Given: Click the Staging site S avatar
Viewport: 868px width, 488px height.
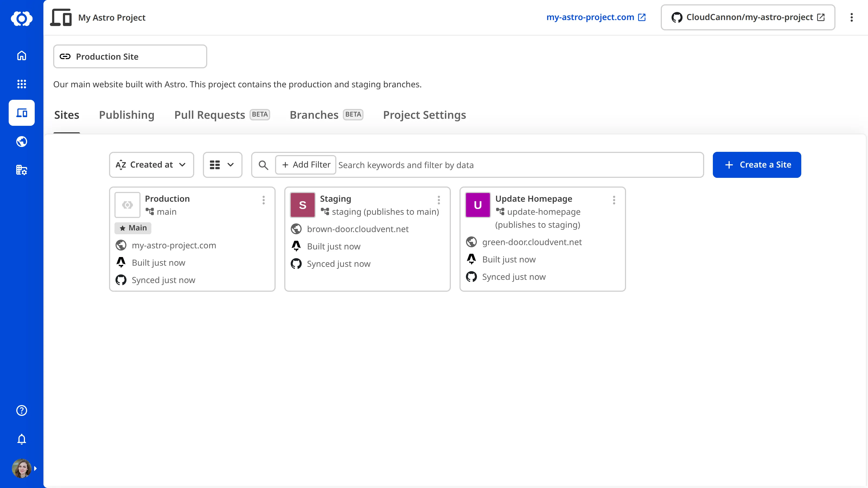Looking at the screenshot, I should click(x=303, y=205).
